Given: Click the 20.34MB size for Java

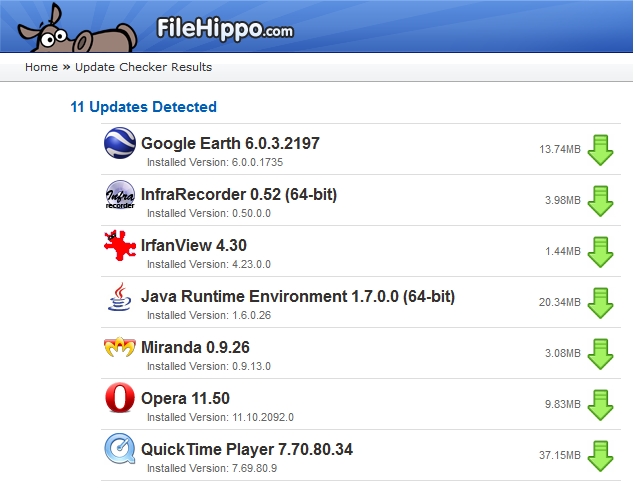Looking at the screenshot, I should pyautogui.click(x=560, y=302).
